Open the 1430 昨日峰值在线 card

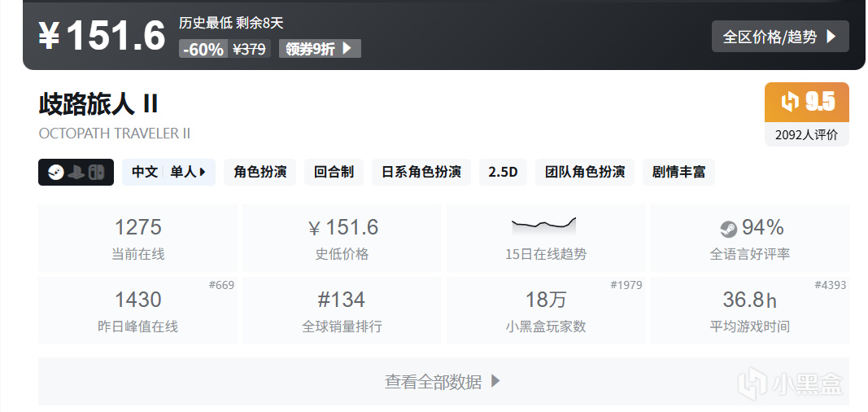137,311
